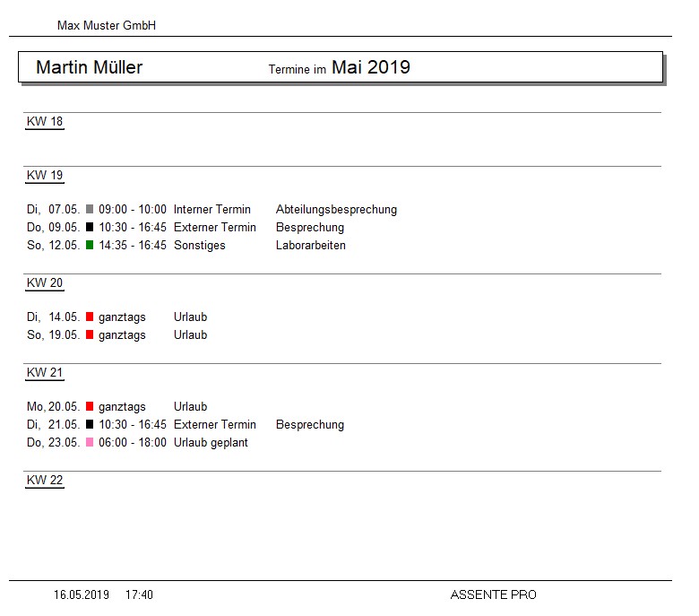Click the green swatch for So, 12.05.
This screenshot has width=699, height=616.
tap(90, 245)
